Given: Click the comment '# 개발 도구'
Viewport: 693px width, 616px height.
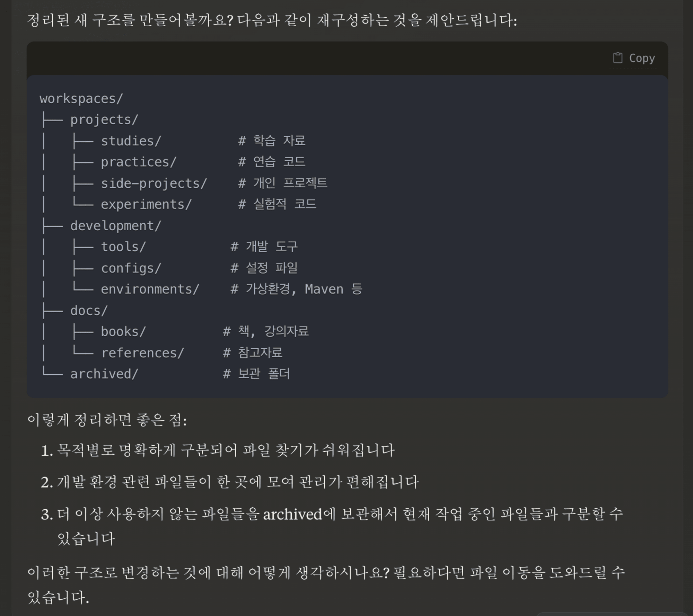Looking at the screenshot, I should click(264, 247).
